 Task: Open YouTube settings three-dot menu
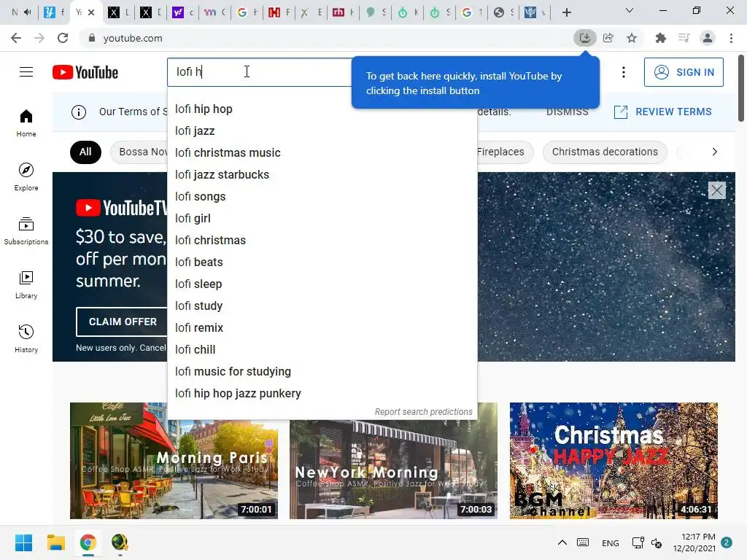click(x=623, y=72)
